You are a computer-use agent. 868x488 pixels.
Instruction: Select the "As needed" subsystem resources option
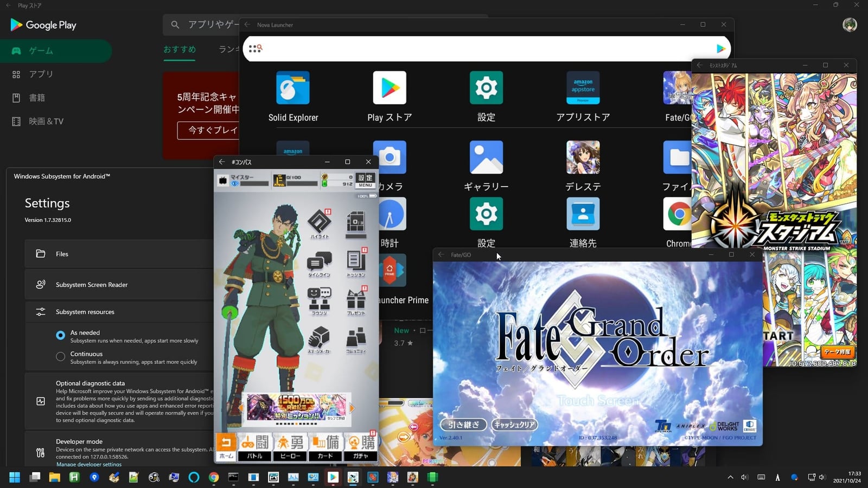(x=61, y=336)
